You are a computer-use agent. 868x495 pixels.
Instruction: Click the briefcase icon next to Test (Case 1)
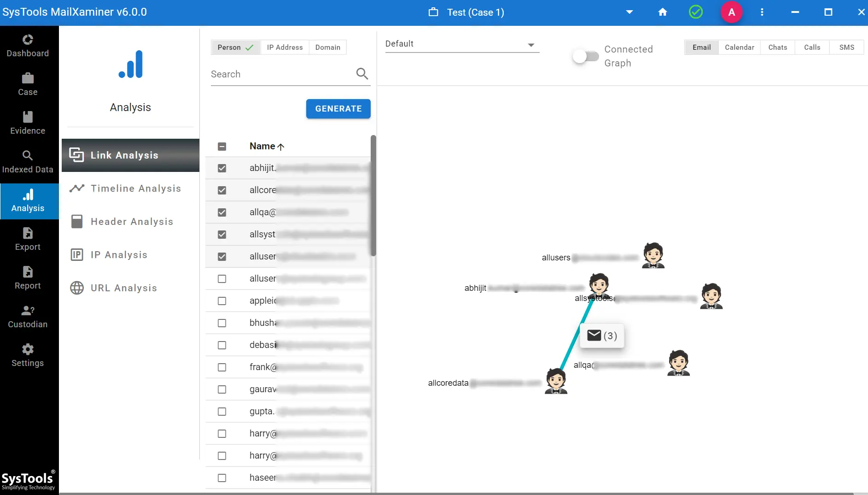pos(433,12)
